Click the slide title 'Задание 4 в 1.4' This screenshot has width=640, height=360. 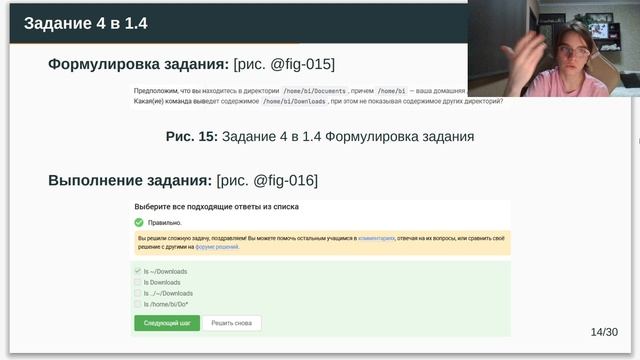point(86,23)
